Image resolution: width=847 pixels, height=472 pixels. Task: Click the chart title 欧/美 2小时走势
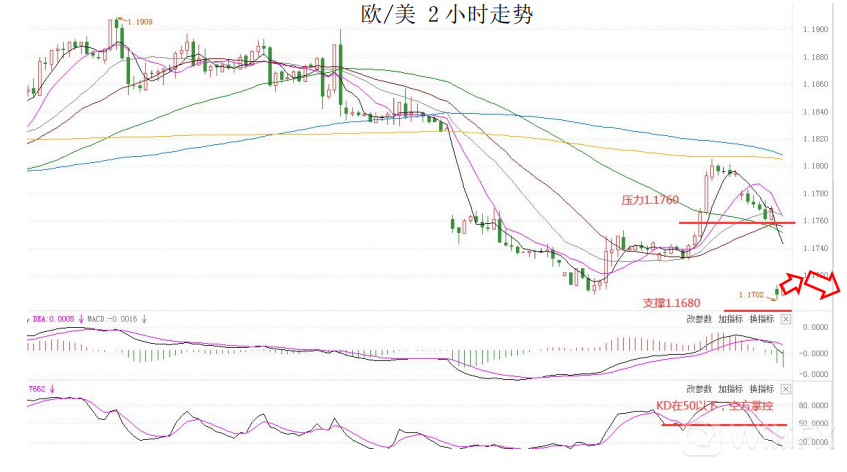447,15
